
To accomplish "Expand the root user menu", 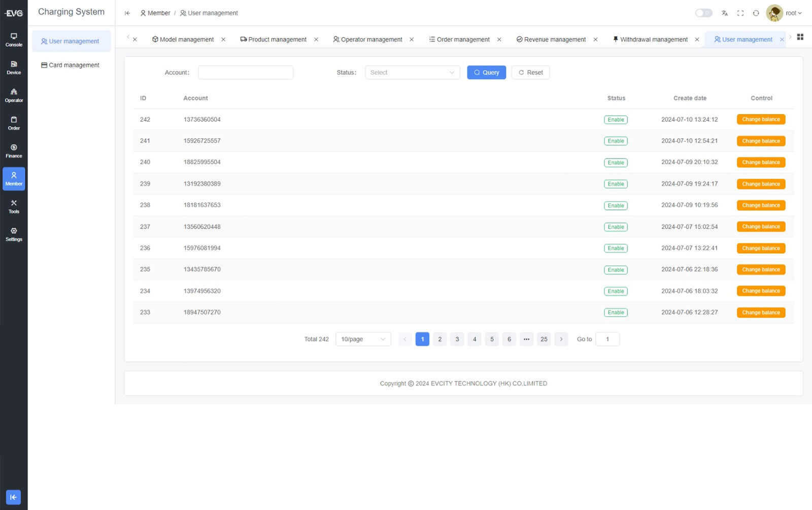I will tap(794, 13).
